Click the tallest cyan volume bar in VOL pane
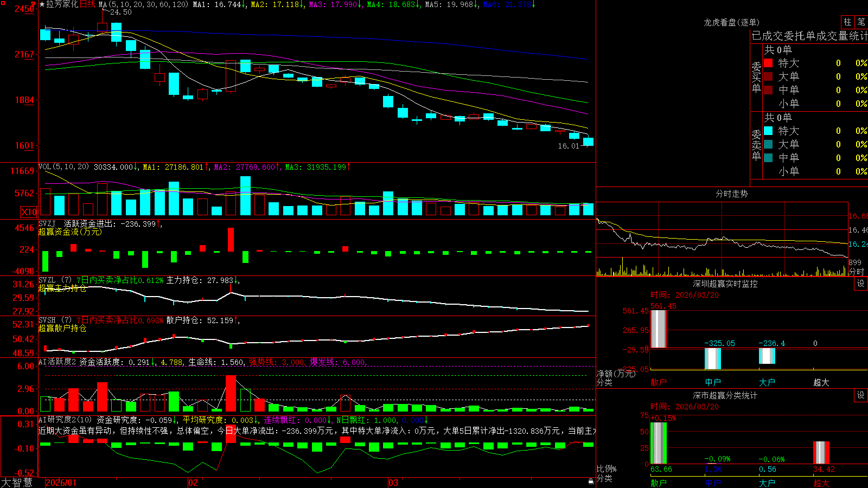Image resolution: width=868 pixels, height=488 pixels. pyautogui.click(x=245, y=196)
